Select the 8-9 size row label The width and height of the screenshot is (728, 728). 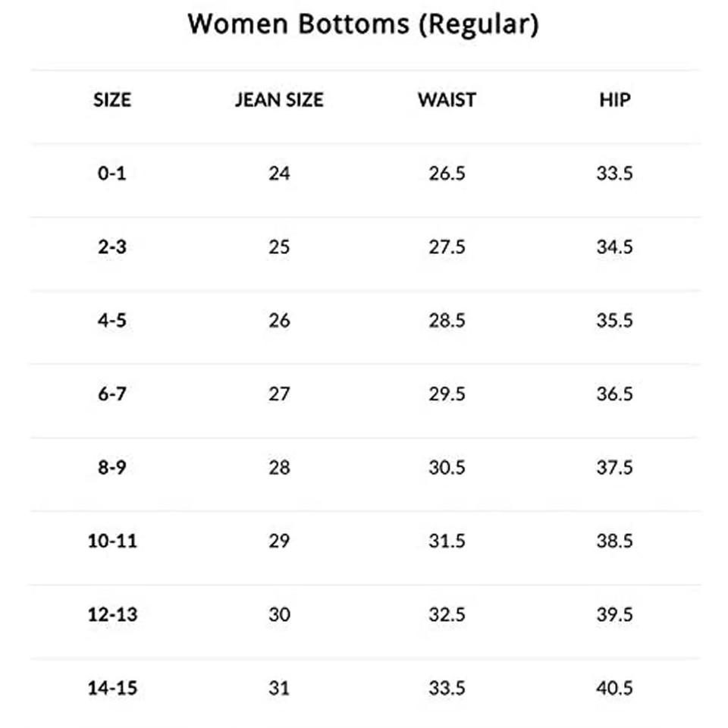pyautogui.click(x=112, y=467)
